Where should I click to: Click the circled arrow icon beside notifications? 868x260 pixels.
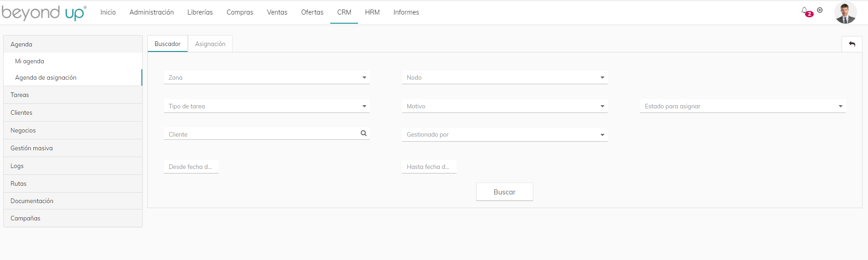point(820,10)
